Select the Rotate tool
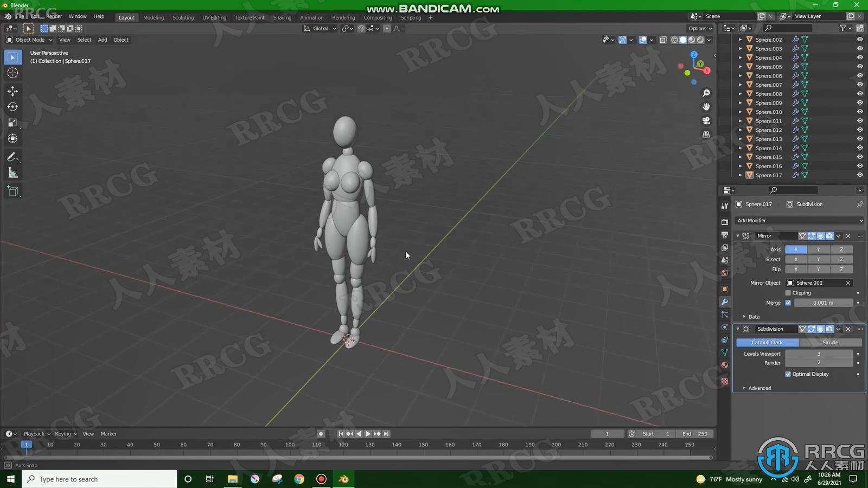Image resolution: width=868 pixels, height=488 pixels. pos(12,107)
